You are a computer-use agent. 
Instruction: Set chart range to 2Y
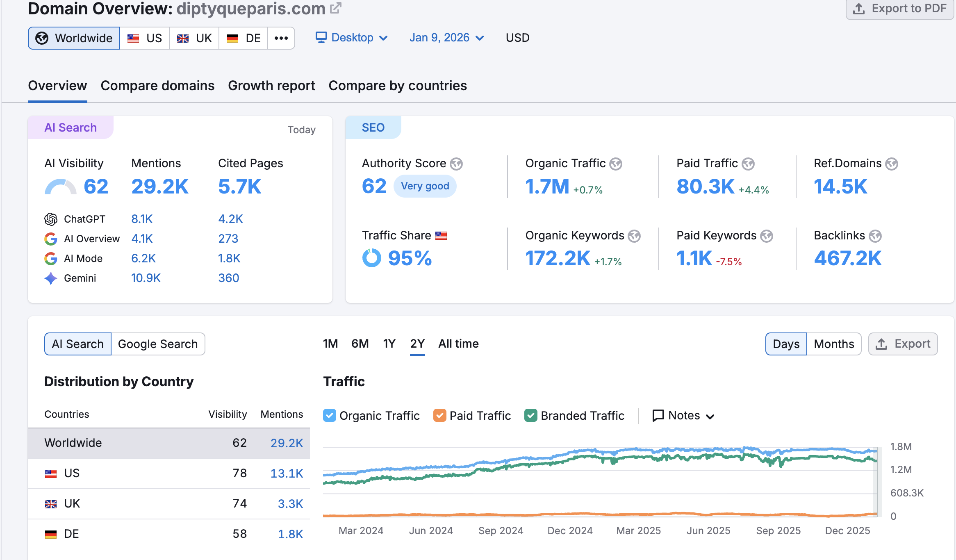click(417, 344)
